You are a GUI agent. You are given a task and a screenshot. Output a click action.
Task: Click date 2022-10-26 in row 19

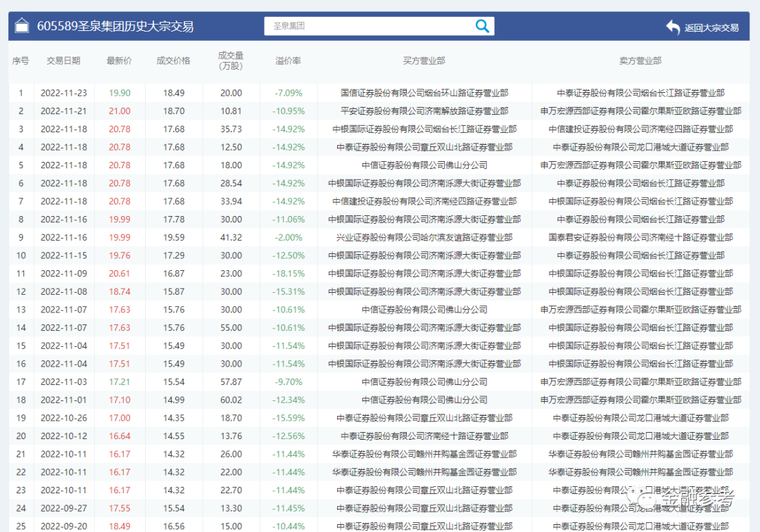[x=63, y=418]
